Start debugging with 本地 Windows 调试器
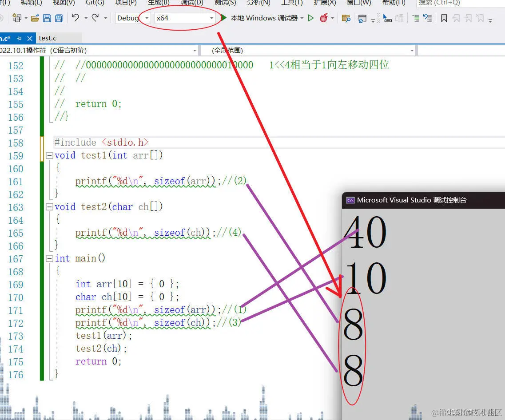 [x=259, y=18]
